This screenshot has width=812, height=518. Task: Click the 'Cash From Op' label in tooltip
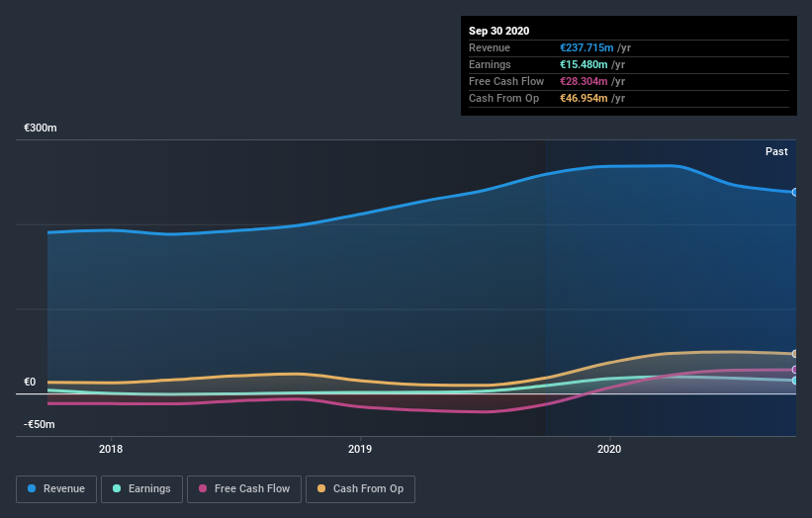503,98
